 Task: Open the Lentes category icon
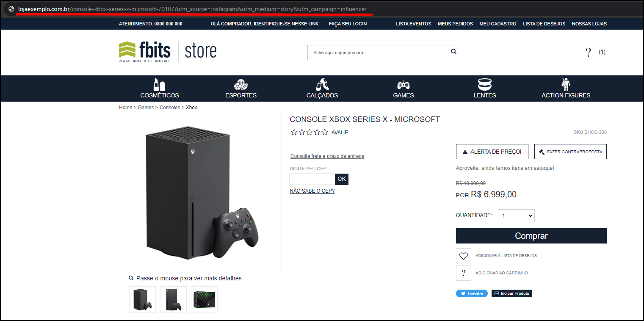click(x=485, y=85)
